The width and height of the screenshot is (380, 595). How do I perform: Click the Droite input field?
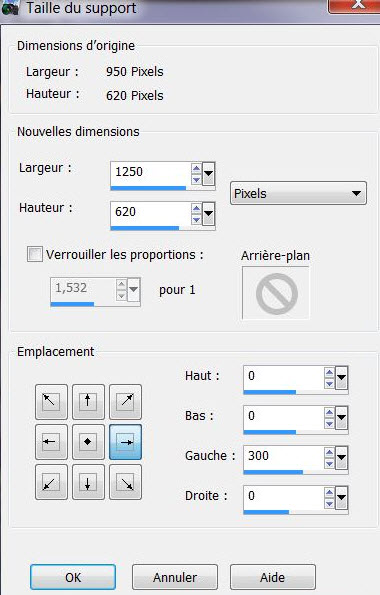click(284, 496)
